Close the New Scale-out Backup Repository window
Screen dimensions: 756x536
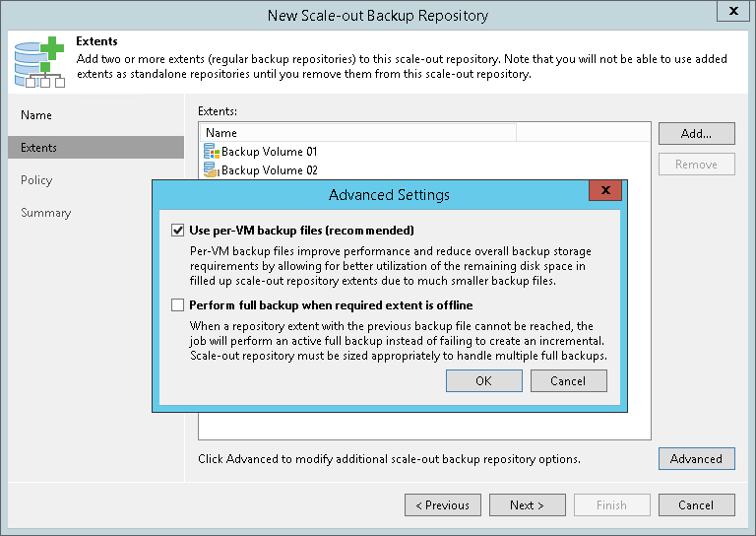pos(732,13)
